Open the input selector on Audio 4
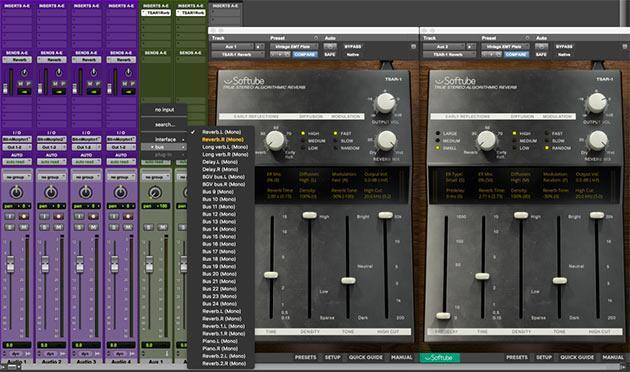630x372 pixels. click(x=121, y=139)
